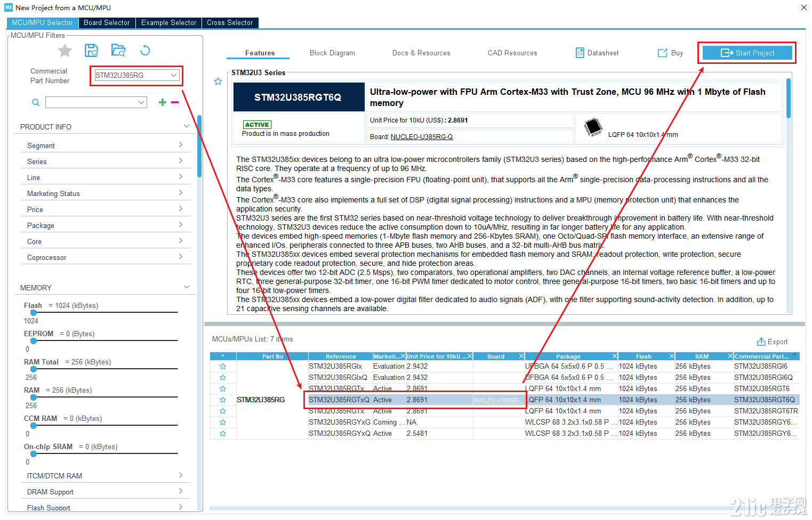The height and width of the screenshot is (520, 812).
Task: Expand the Line filter
Action: pos(180,177)
